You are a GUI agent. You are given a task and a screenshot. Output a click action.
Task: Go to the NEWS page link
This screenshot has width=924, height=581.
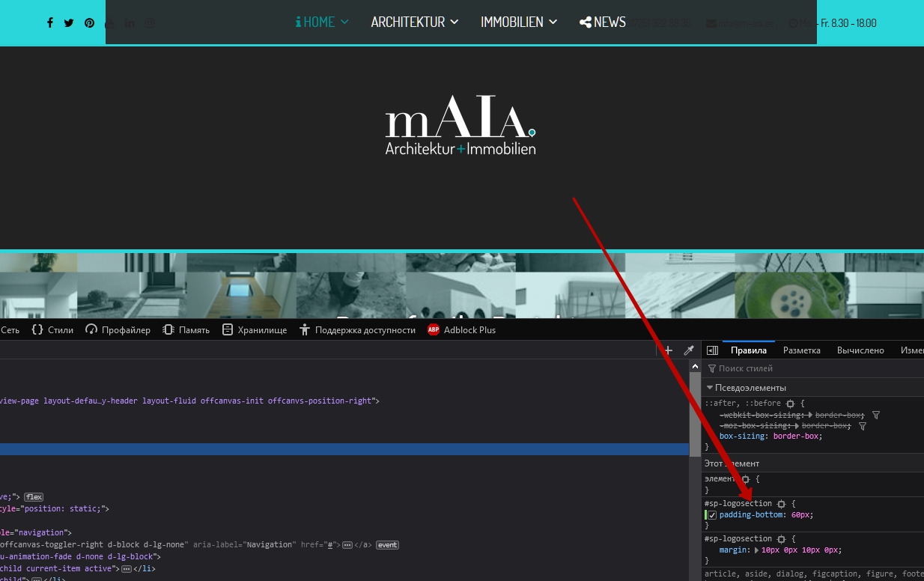point(603,22)
